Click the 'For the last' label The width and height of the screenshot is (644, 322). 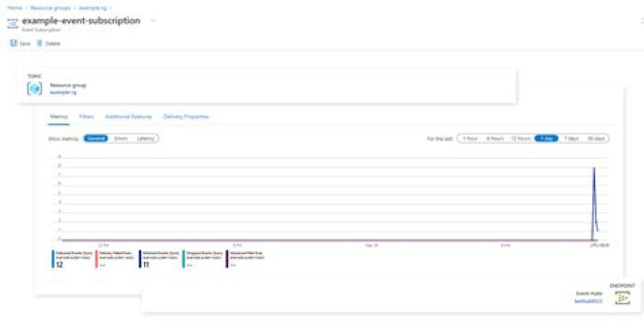tap(440, 139)
